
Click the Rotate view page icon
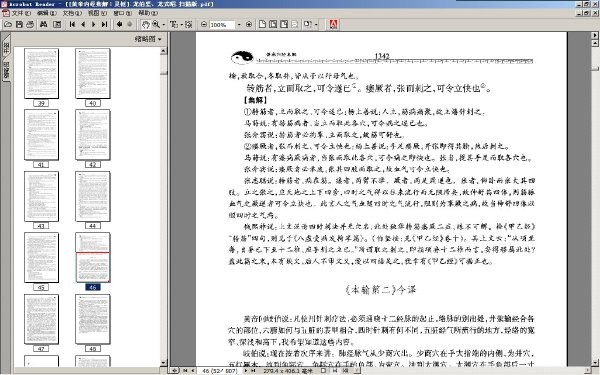[x=307, y=24]
